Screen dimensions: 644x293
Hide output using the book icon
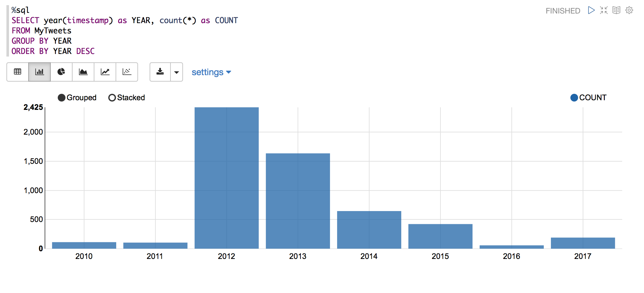pyautogui.click(x=616, y=10)
